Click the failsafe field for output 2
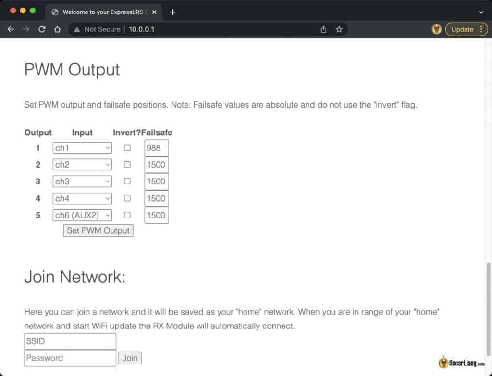Screen dimensions: 492x376 point(156,165)
